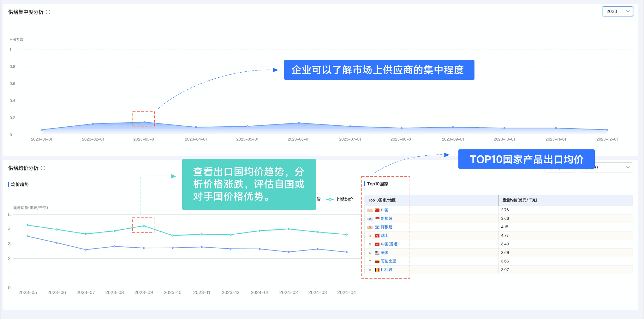
Task: Hide the 本期均价 series via its legend item
Action: pyautogui.click(x=319, y=200)
